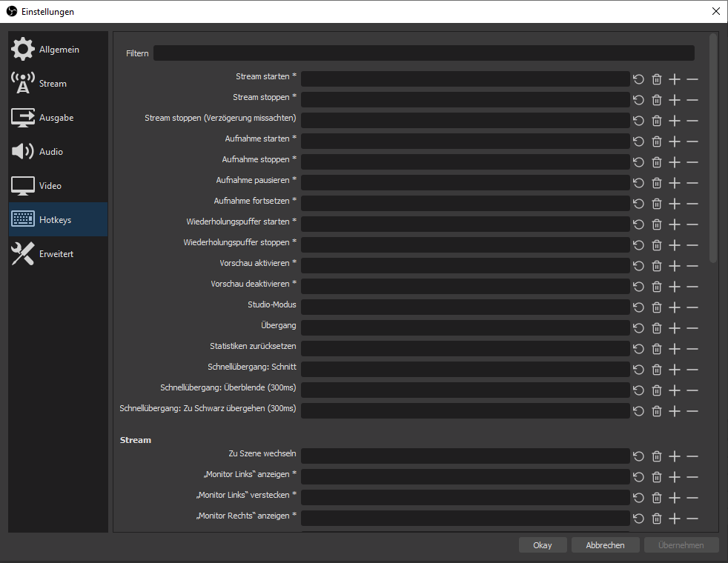This screenshot has height=563, width=728.
Task: Clear the Übergang hotkey with trash icon
Action: click(656, 328)
